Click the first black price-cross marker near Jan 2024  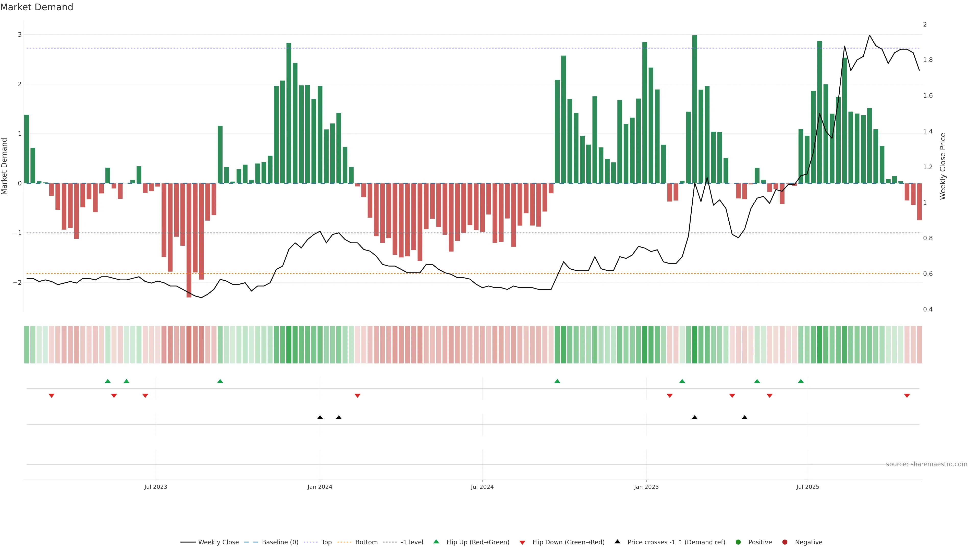pos(320,418)
